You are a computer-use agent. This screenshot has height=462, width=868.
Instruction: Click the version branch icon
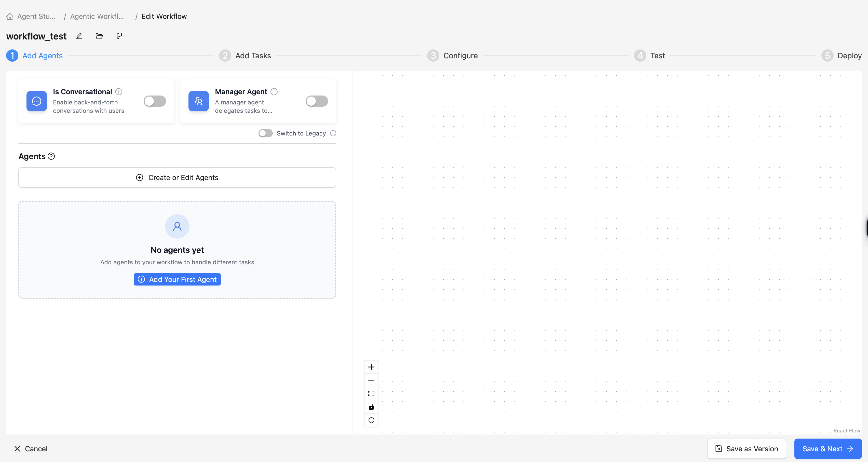pos(119,36)
